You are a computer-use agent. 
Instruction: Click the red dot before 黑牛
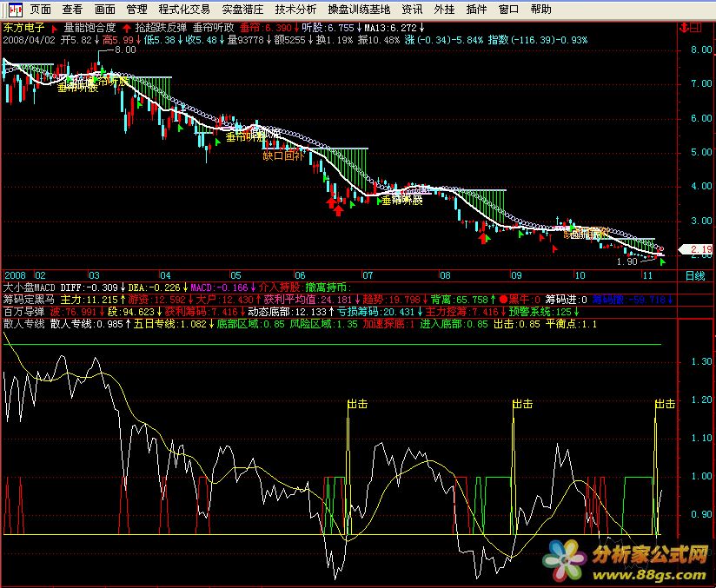pos(503,298)
